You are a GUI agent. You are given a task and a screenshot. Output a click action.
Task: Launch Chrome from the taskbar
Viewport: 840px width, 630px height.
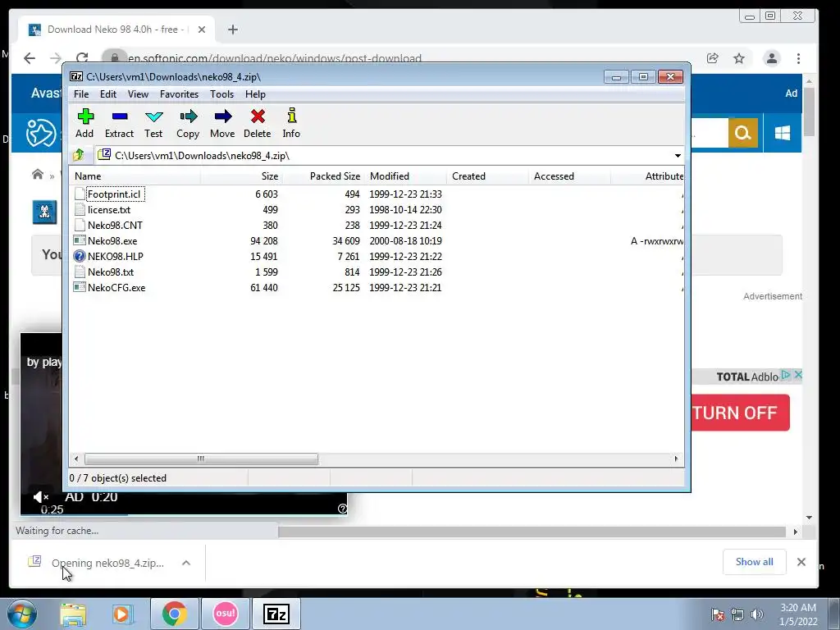point(174,614)
